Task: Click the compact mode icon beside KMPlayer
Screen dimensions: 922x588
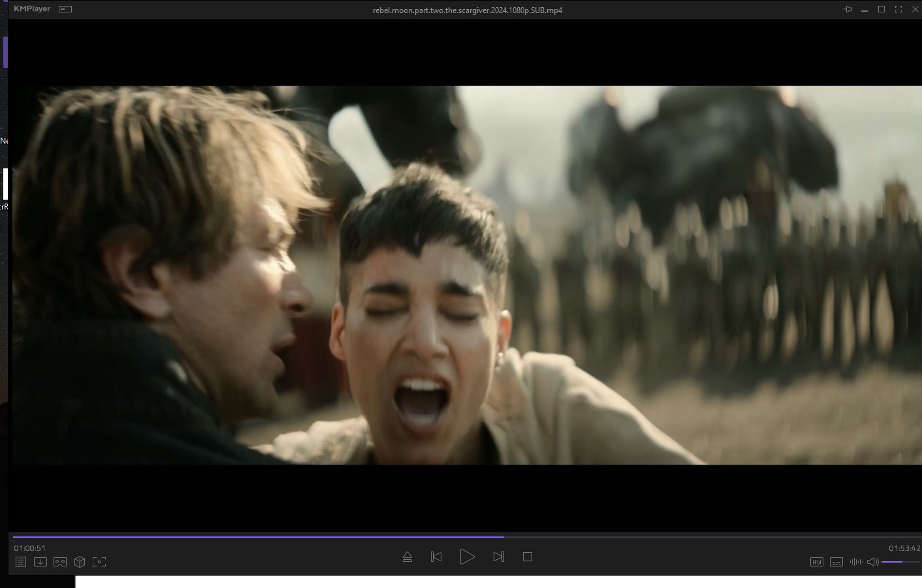Action: tap(65, 9)
